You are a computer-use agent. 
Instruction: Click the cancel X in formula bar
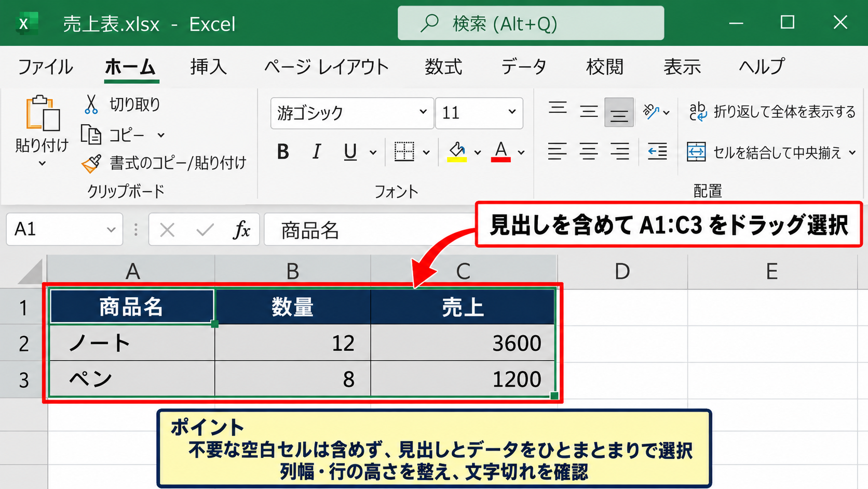[x=167, y=230]
